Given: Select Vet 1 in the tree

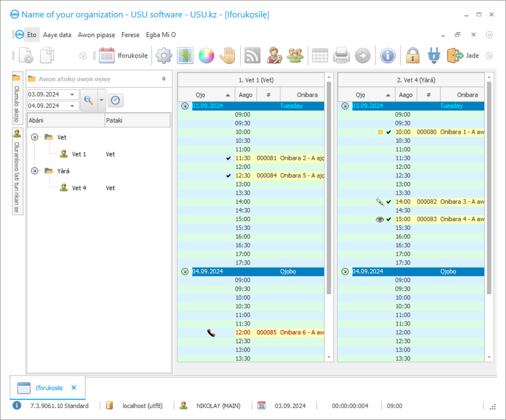Looking at the screenshot, I should click(79, 154).
